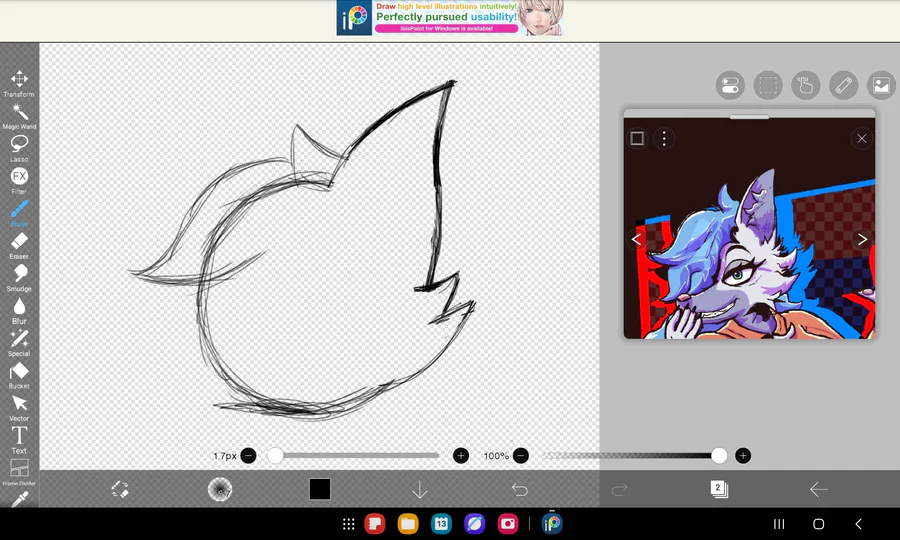Show next reference image
The height and width of the screenshot is (540, 900).
coord(862,239)
